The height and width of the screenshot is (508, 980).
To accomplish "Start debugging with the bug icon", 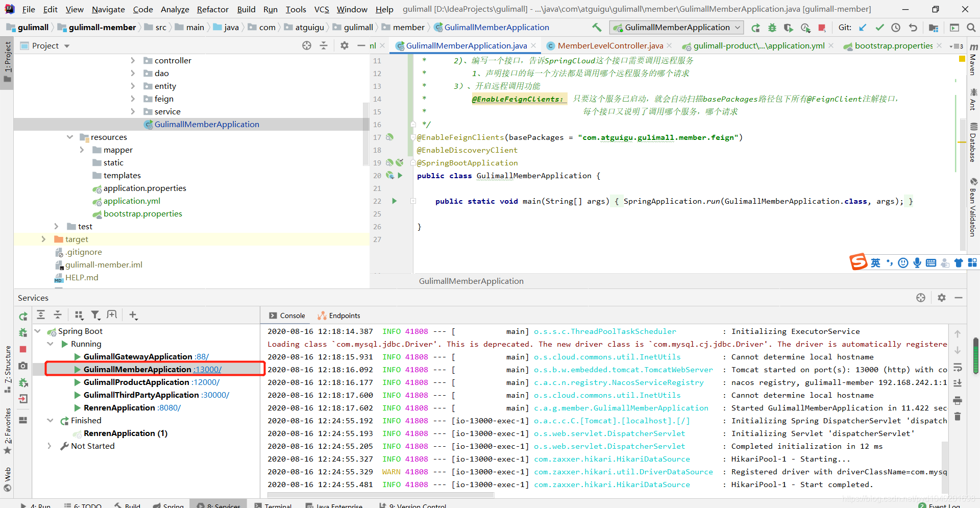I will tap(772, 28).
